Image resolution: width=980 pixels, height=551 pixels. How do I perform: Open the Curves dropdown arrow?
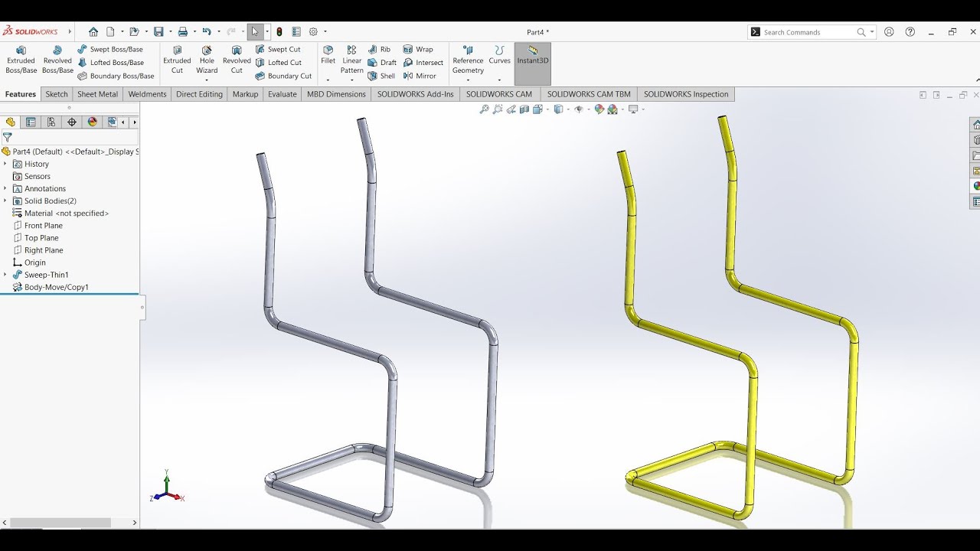pos(499,80)
